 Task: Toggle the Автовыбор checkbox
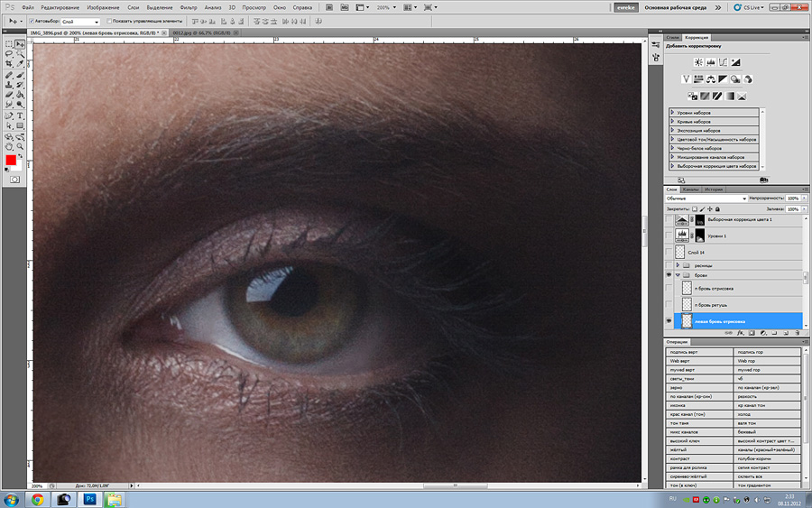32,22
